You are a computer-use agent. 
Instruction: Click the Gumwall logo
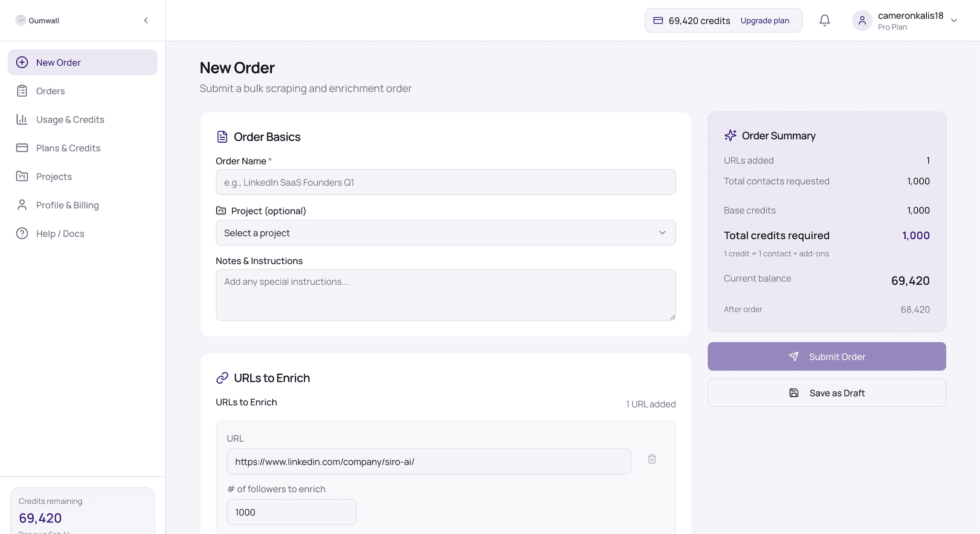click(21, 20)
